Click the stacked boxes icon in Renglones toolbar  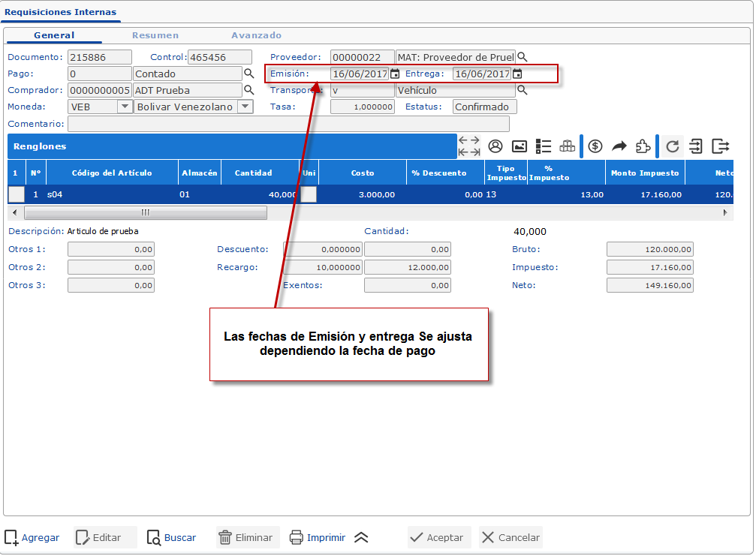click(x=568, y=146)
